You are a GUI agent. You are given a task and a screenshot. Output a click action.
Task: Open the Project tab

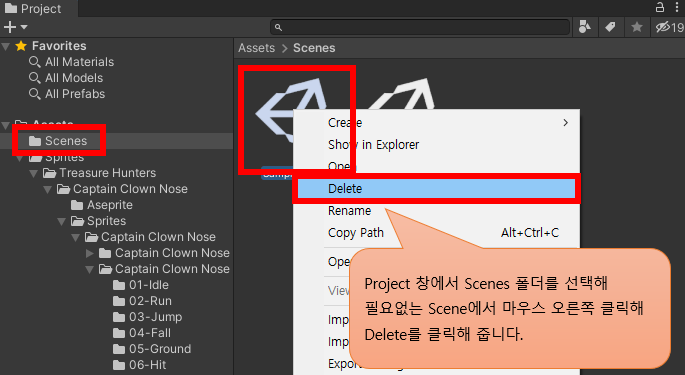click(33, 8)
